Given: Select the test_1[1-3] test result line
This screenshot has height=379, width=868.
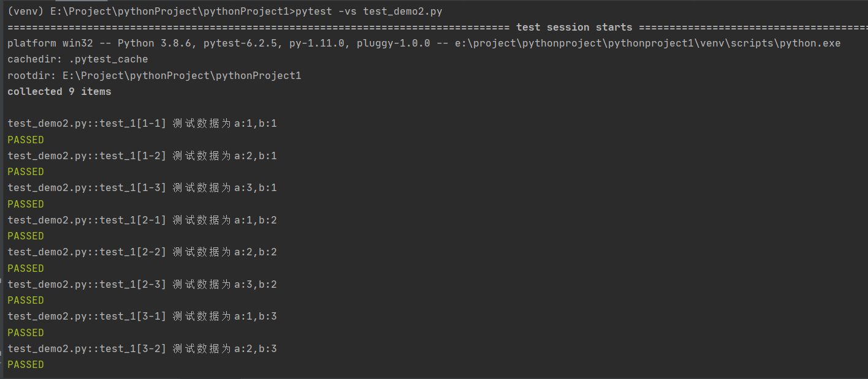Looking at the screenshot, I should [x=142, y=187].
